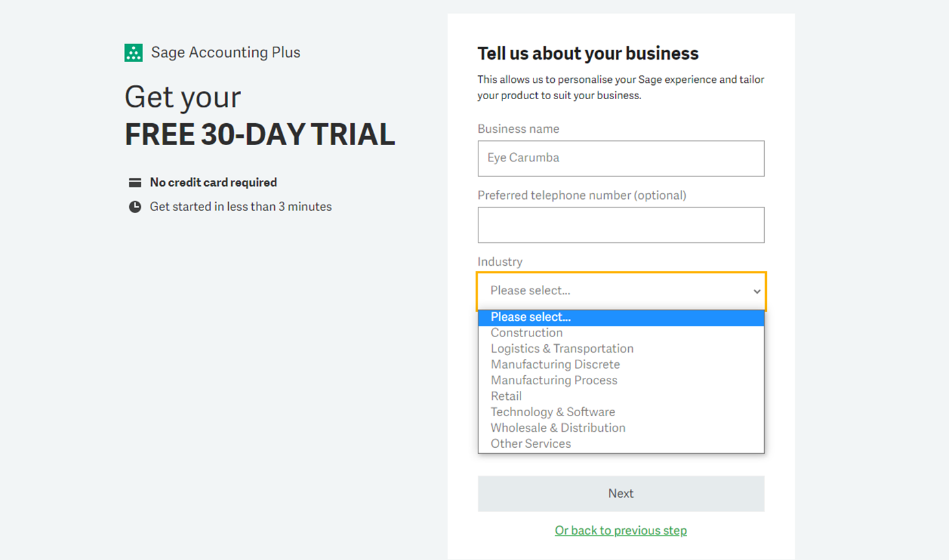
Task: Click the Tell us about your business heading
Action: 587,53
